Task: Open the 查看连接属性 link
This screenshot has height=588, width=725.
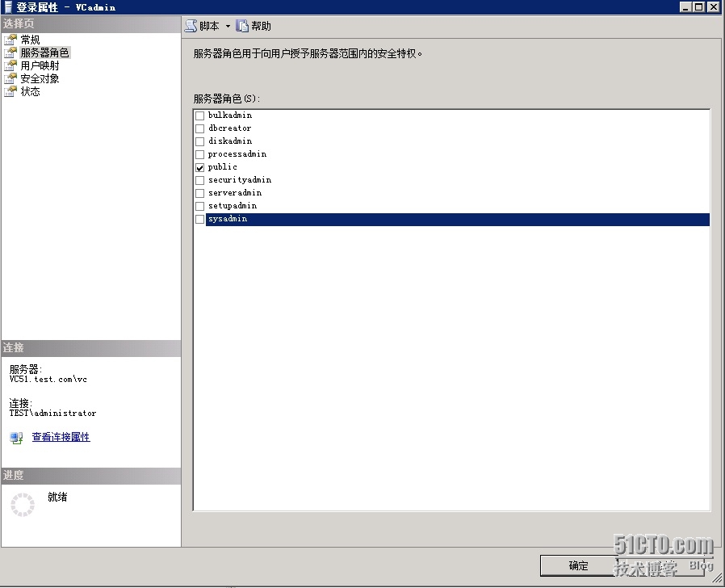Action: click(x=61, y=437)
